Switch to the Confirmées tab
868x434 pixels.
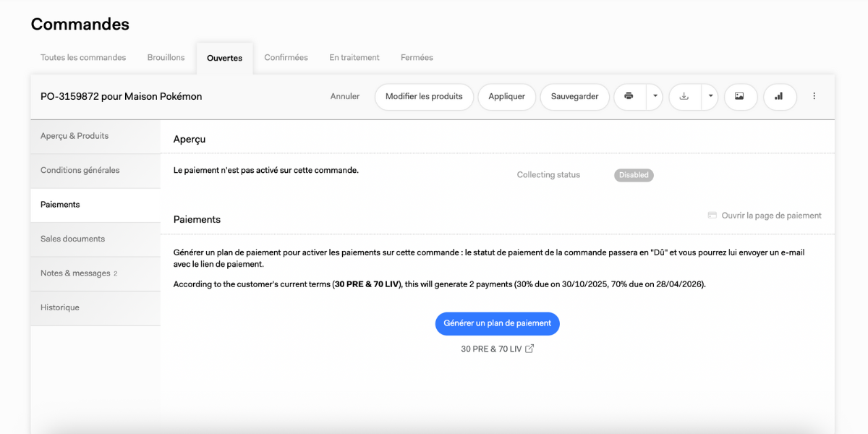point(286,58)
